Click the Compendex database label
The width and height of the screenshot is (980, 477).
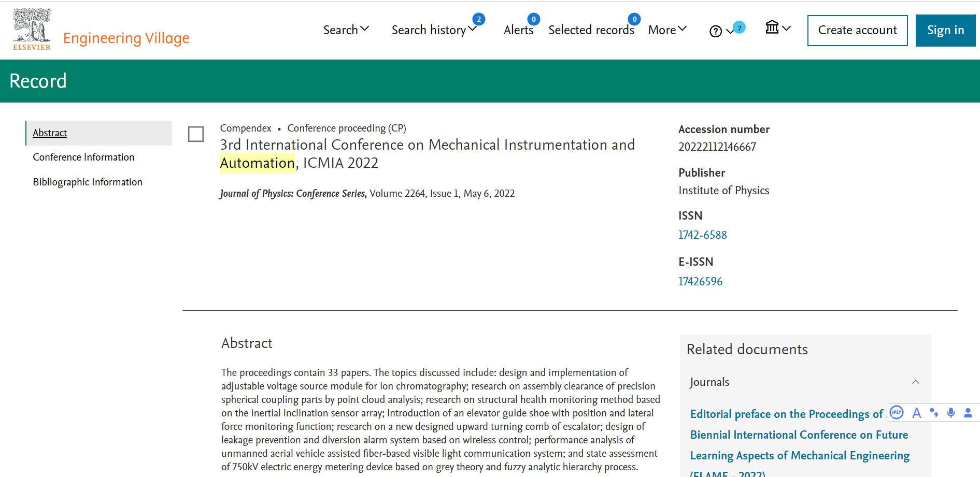pos(246,128)
